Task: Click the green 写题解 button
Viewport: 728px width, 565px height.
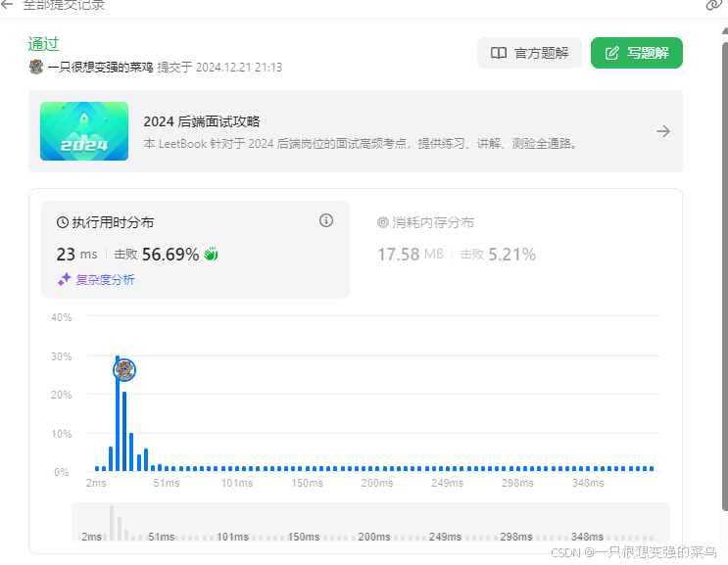Action: [x=637, y=53]
